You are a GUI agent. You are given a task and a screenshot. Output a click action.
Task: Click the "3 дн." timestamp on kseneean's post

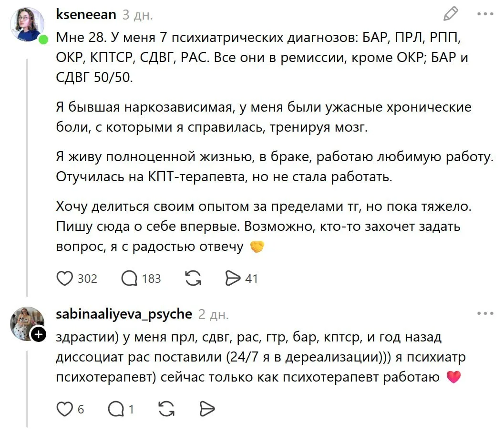(x=138, y=15)
